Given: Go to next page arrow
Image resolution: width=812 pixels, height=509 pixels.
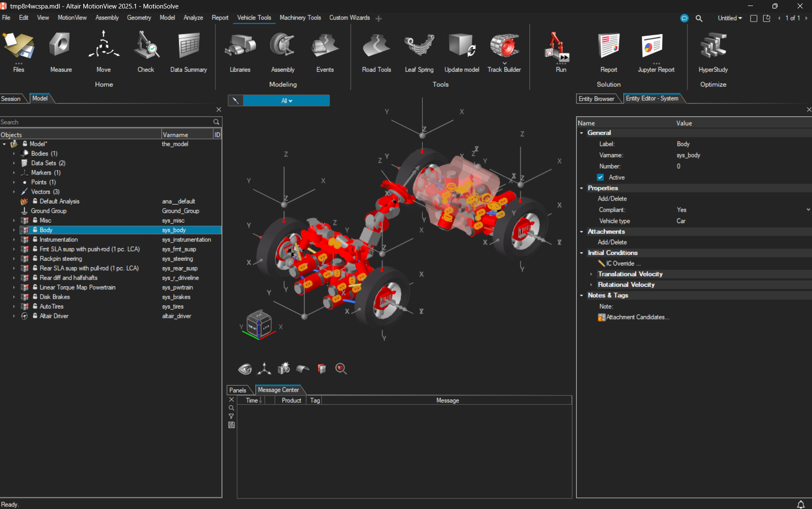Looking at the screenshot, I should 806,18.
